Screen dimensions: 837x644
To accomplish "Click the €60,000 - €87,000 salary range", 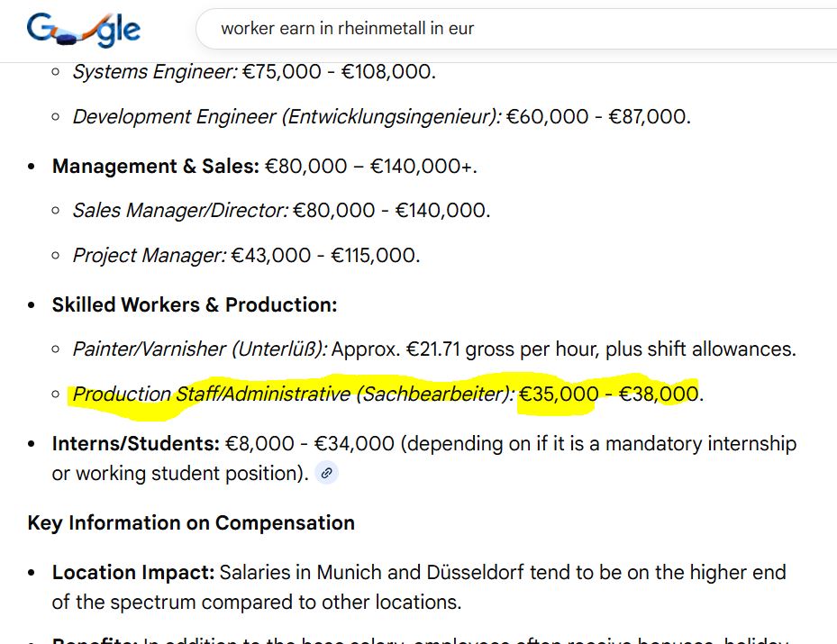I will 598,117.
